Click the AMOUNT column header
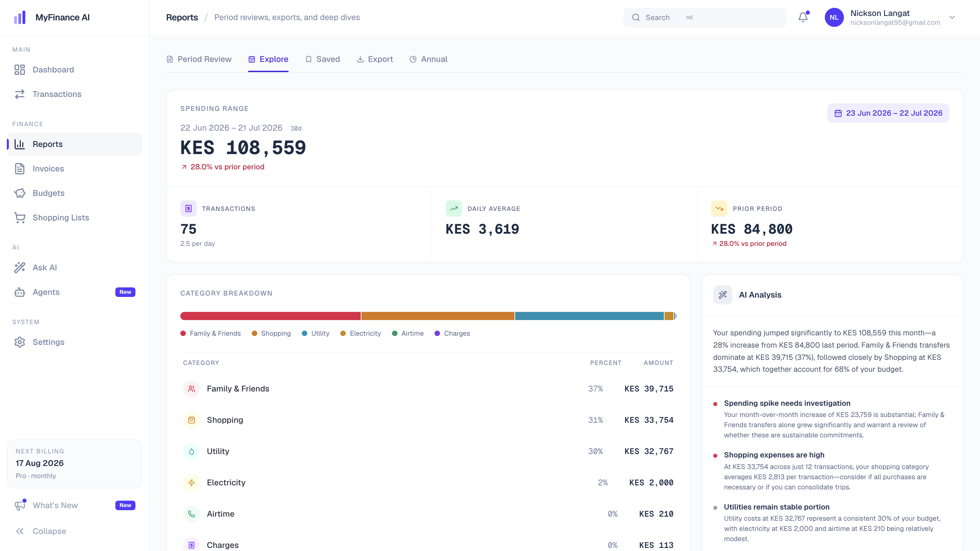Viewport: 980px width, 551px height. [x=658, y=363]
